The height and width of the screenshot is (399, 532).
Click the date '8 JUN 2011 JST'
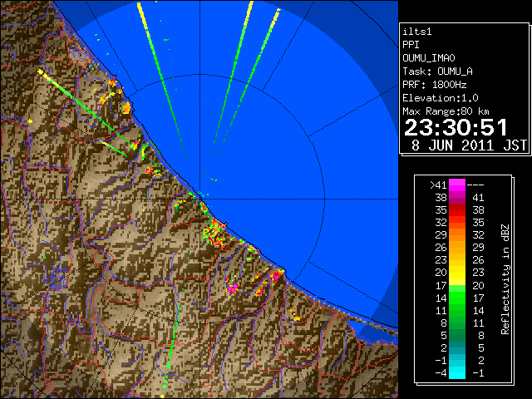pos(469,145)
